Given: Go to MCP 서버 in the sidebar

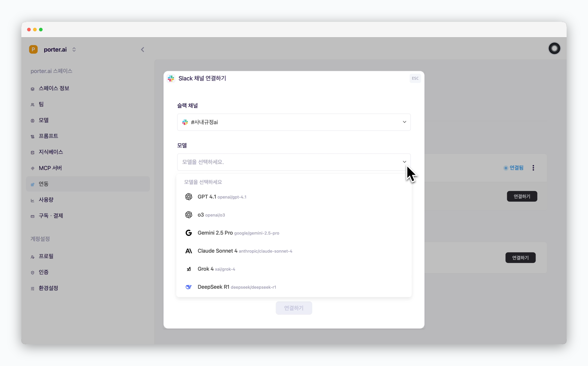Looking at the screenshot, I should coord(88,168).
